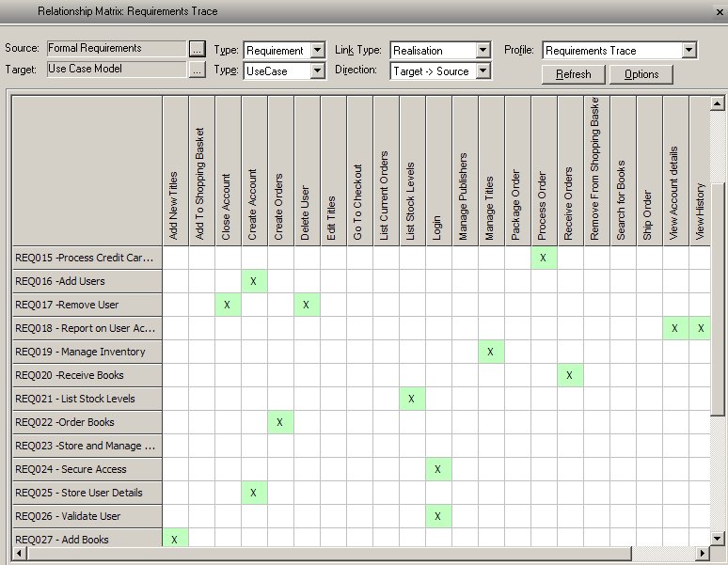Click the Delete User column header
This screenshot has height=565, width=728.
coord(307,171)
